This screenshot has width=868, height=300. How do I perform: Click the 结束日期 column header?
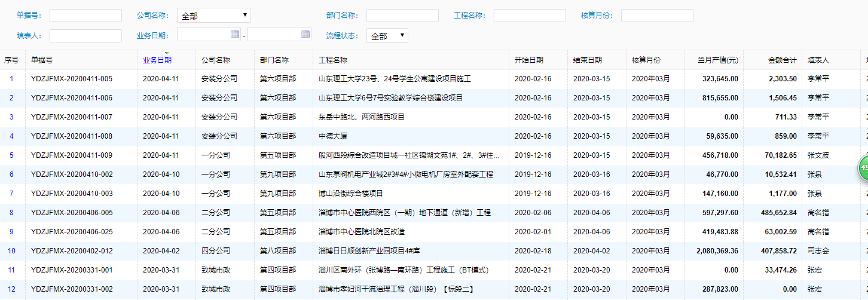coord(588,60)
